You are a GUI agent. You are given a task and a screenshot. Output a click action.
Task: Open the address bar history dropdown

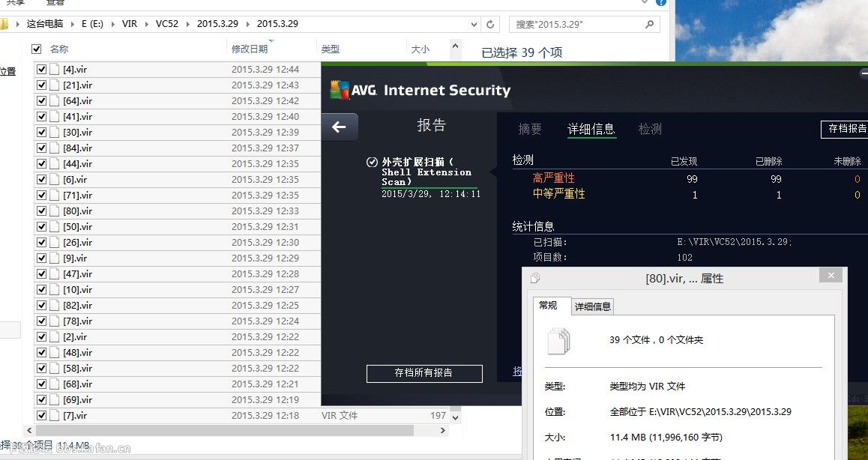(474, 25)
